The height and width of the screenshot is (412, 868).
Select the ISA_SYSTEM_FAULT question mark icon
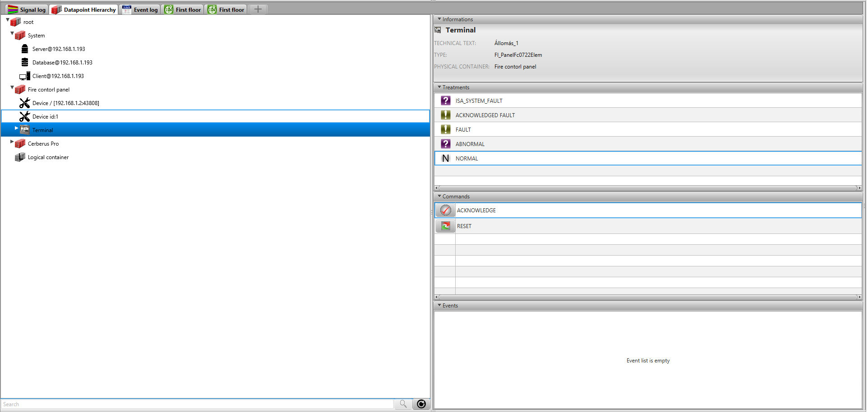click(x=445, y=101)
